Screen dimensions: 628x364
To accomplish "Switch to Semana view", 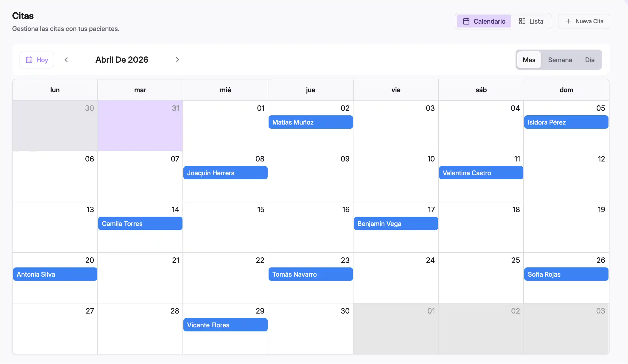I will click(x=560, y=59).
